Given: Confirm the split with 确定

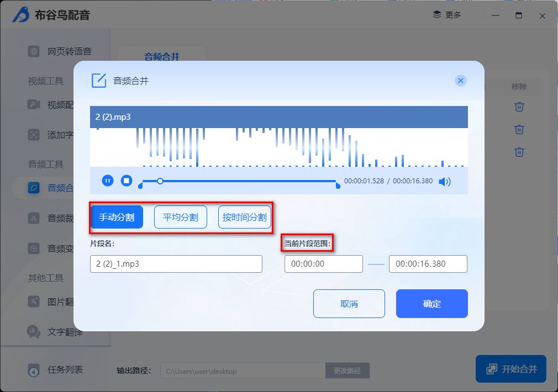Looking at the screenshot, I should (x=431, y=303).
